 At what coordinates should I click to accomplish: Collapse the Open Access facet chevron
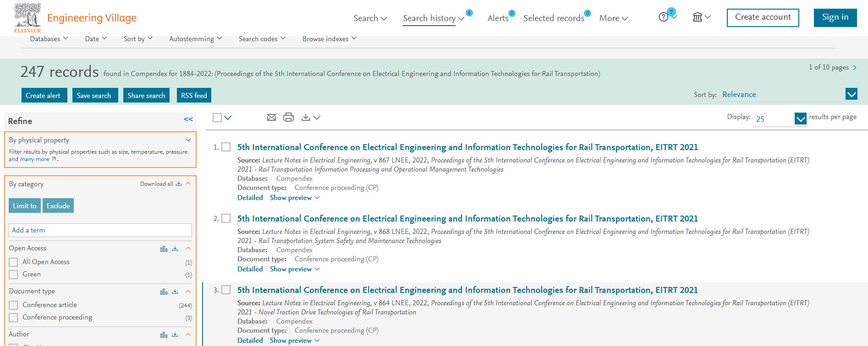(x=188, y=249)
